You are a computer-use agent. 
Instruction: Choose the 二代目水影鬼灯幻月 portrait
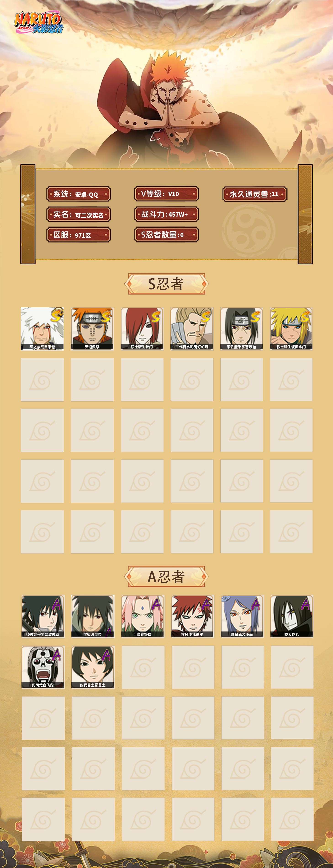point(192,329)
